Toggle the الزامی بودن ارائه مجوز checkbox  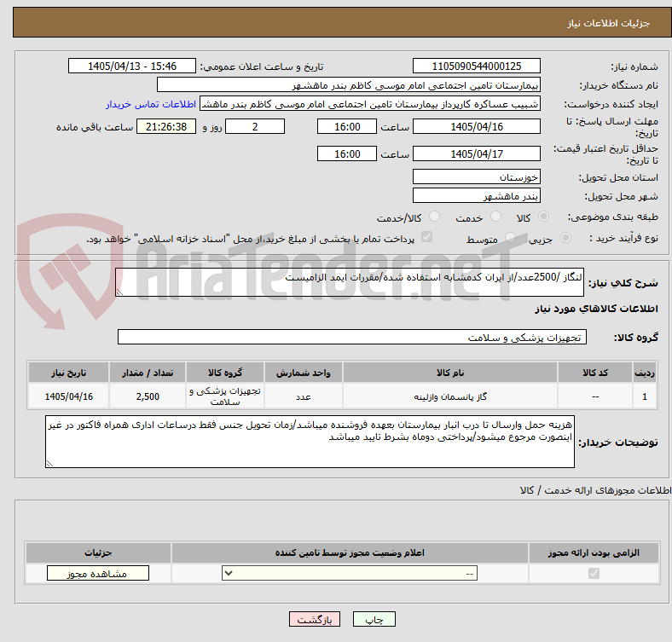594,574
